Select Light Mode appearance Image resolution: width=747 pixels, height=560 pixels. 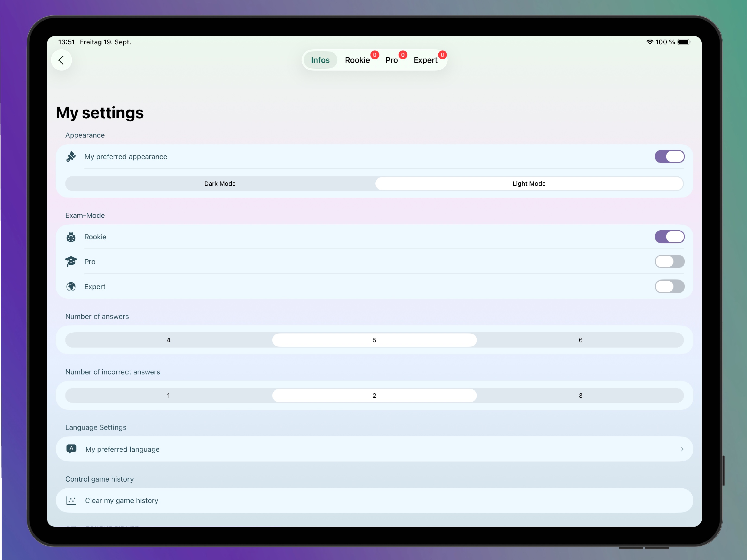point(529,184)
